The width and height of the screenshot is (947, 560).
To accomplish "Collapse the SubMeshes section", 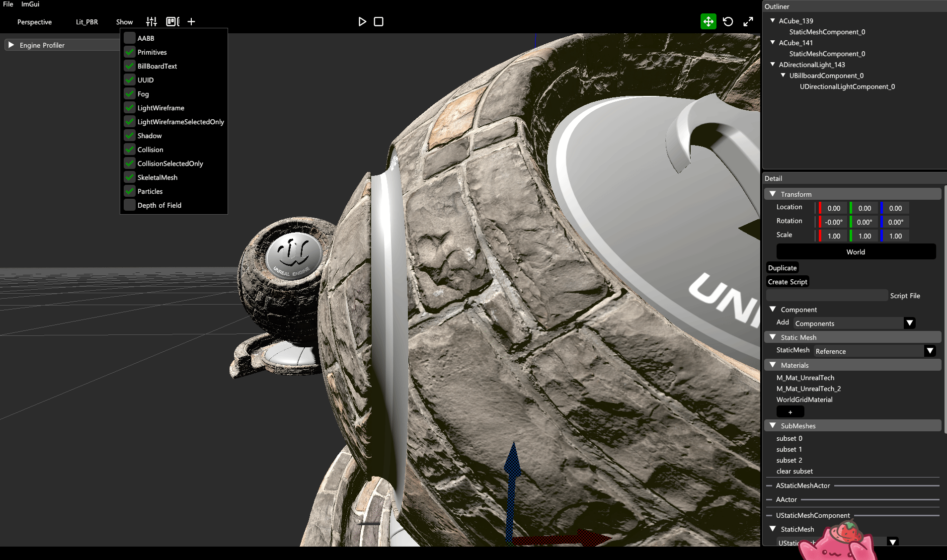I will [x=853, y=425].
